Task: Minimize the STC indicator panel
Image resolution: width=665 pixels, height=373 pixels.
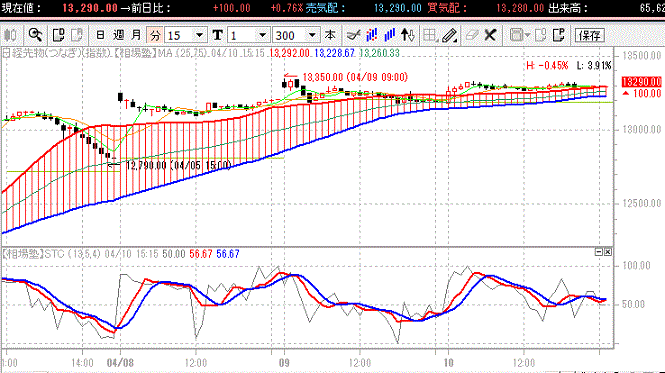Action: pos(599,252)
